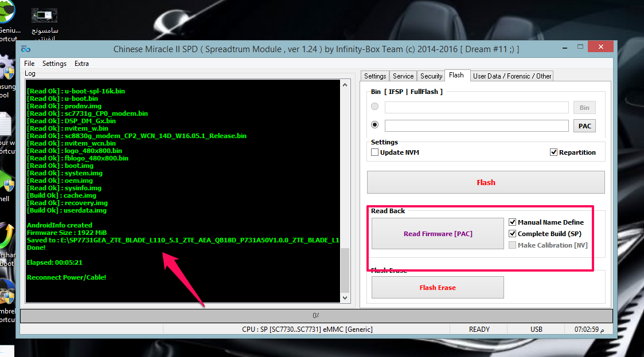Click log line 'AndroidInfo created'

[60, 225]
